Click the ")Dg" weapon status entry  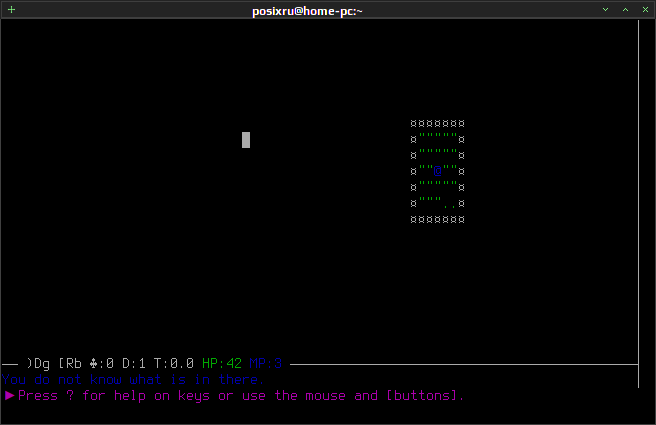[38, 364]
